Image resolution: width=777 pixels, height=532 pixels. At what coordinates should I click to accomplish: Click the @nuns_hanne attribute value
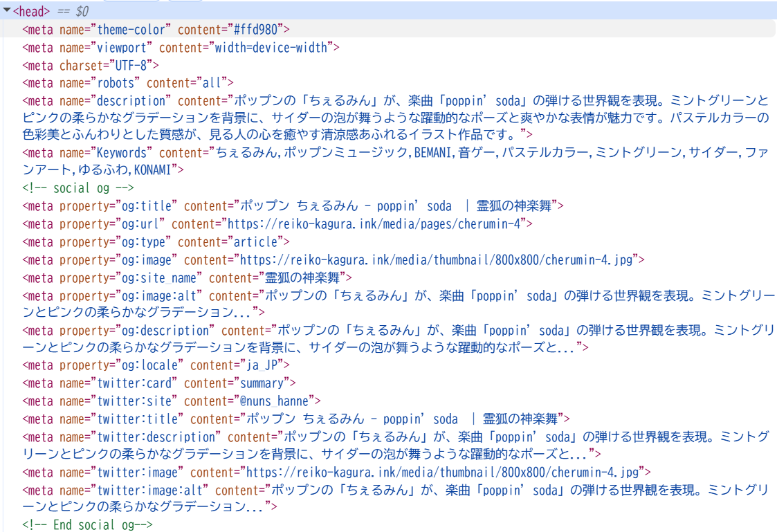tap(274, 401)
